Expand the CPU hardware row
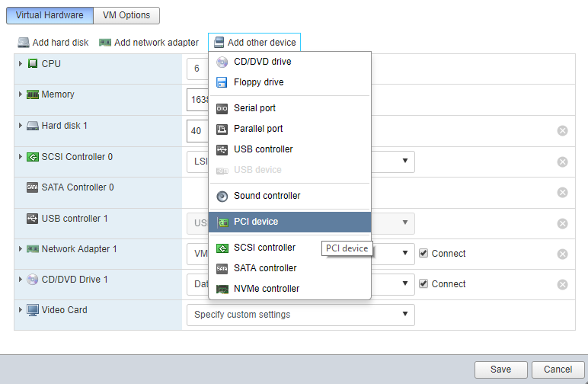The image size is (588, 384). (21, 63)
